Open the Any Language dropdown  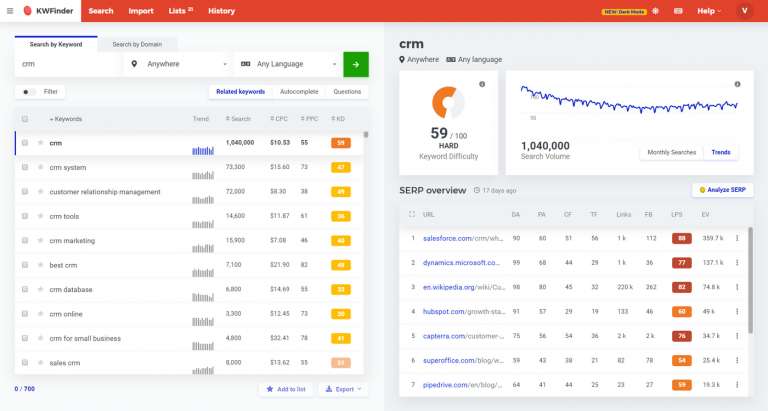pyautogui.click(x=288, y=64)
